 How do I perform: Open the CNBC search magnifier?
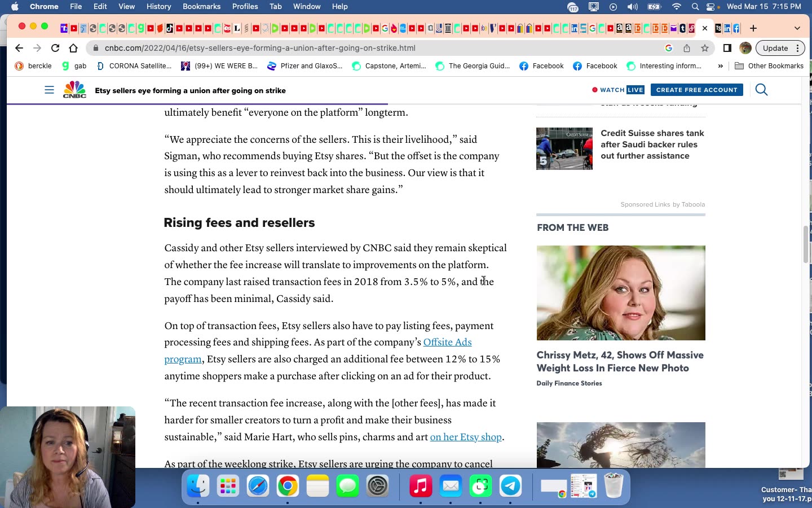click(761, 90)
